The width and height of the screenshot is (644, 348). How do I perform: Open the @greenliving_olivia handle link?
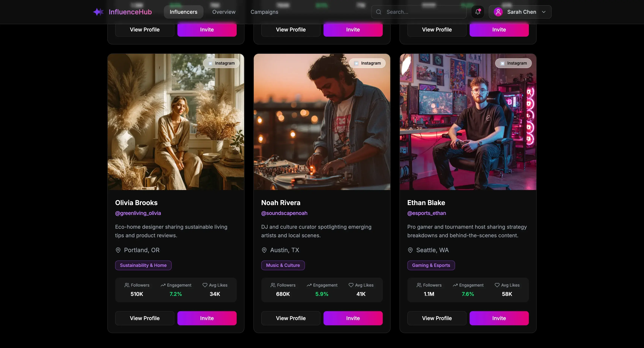point(138,213)
